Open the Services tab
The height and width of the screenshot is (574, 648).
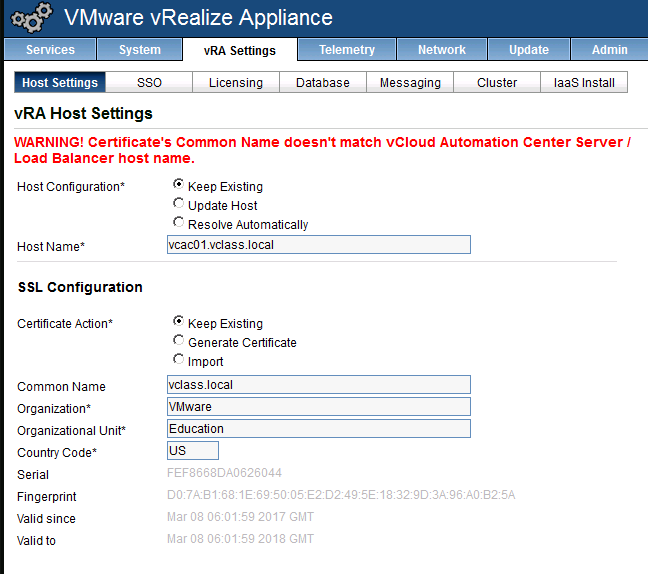click(x=50, y=50)
